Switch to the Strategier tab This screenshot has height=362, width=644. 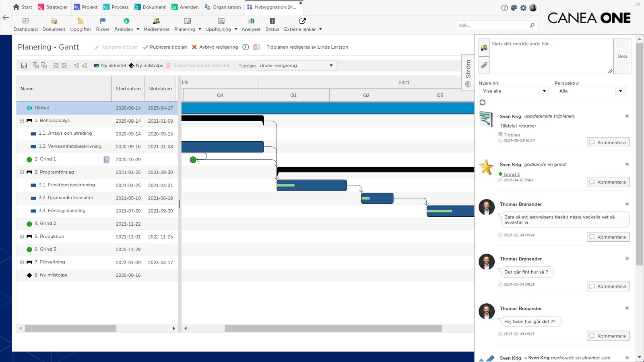pyautogui.click(x=53, y=7)
